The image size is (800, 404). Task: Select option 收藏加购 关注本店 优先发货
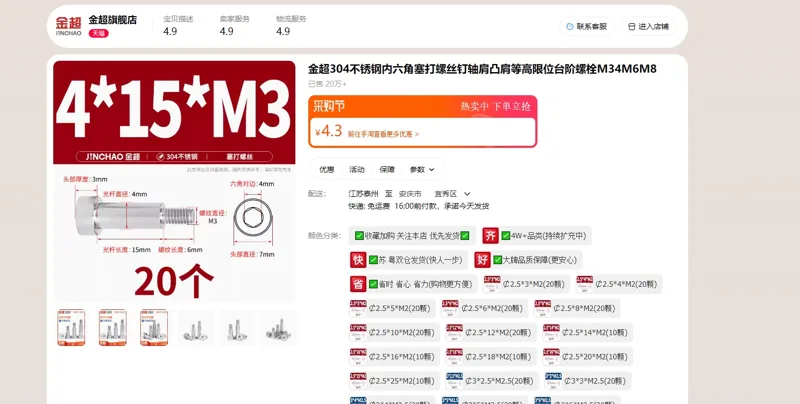click(412, 236)
